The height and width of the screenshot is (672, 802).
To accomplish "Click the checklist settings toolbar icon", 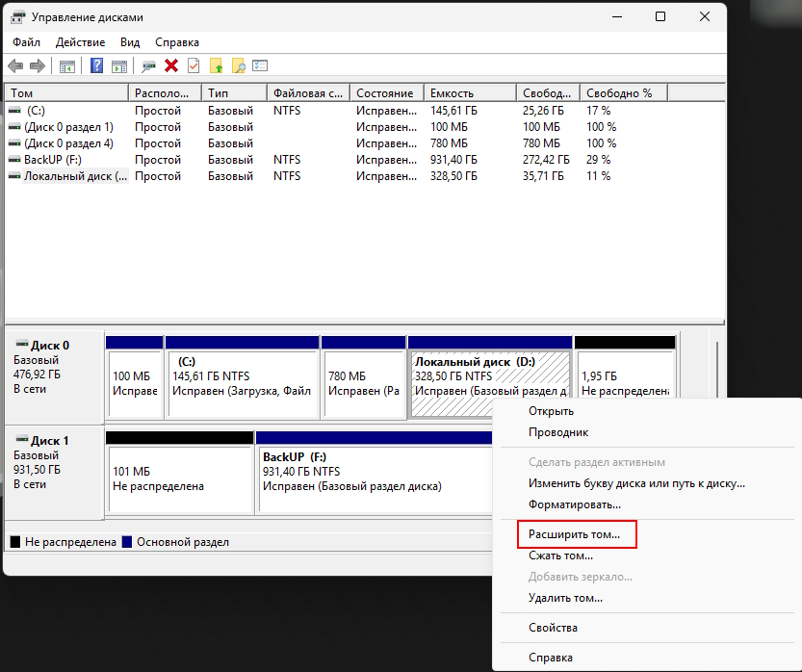I will pos(260,66).
